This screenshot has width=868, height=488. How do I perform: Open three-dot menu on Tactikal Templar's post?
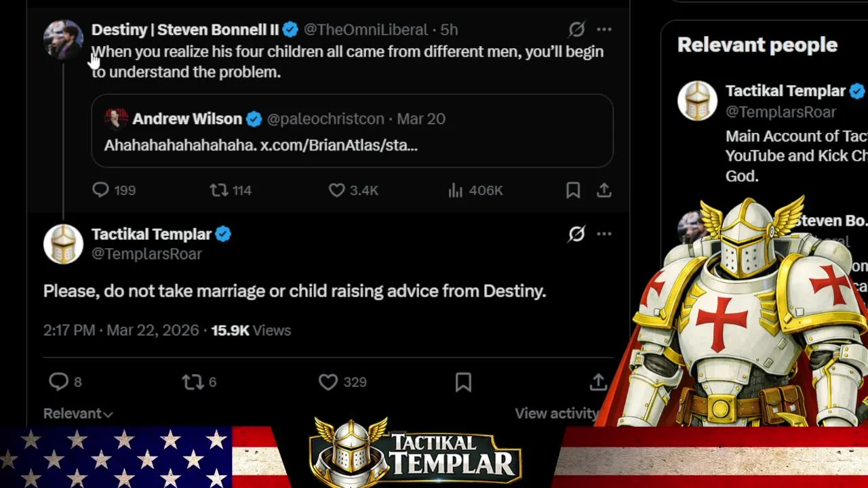click(x=604, y=234)
